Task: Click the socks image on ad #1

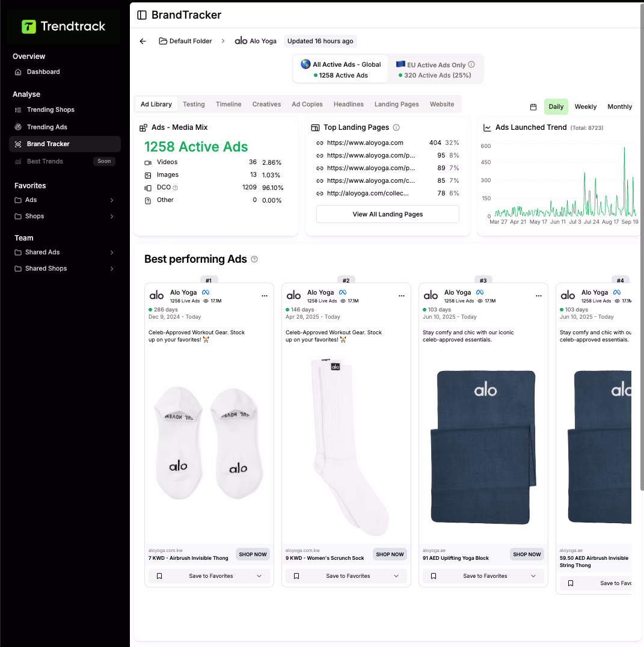Action: (x=209, y=444)
